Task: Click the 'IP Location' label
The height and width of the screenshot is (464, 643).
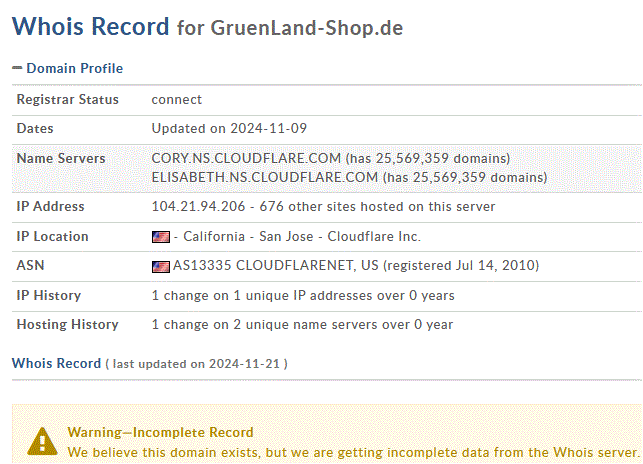Action: [x=52, y=237]
